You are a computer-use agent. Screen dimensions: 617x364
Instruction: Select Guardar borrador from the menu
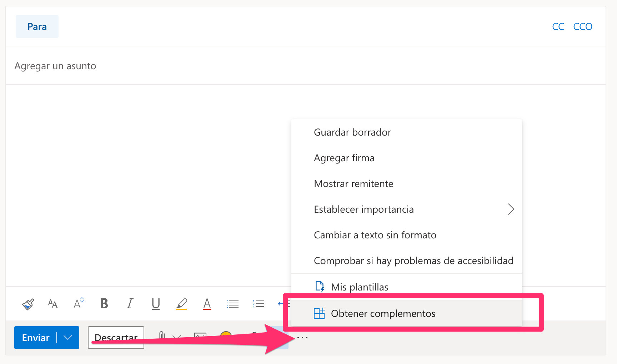coord(352,132)
